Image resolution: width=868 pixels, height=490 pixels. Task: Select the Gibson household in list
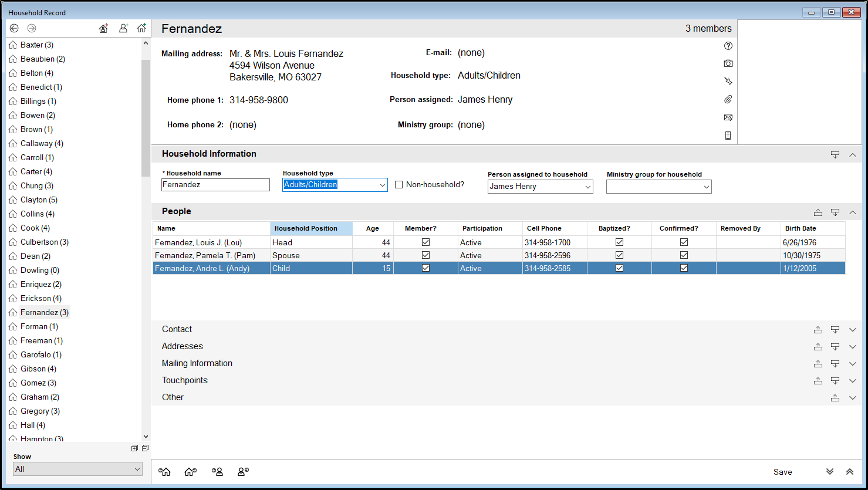(x=38, y=369)
